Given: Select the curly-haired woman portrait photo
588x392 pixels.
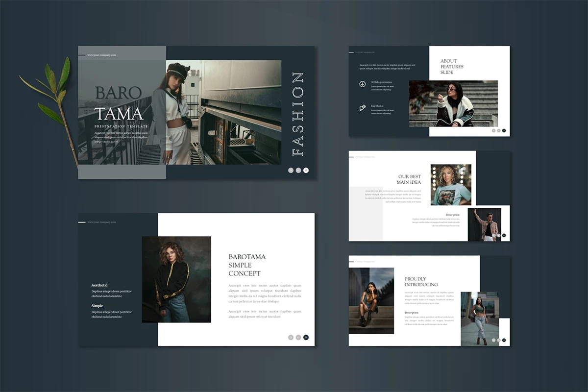Looking at the screenshot, I should tap(176, 279).
